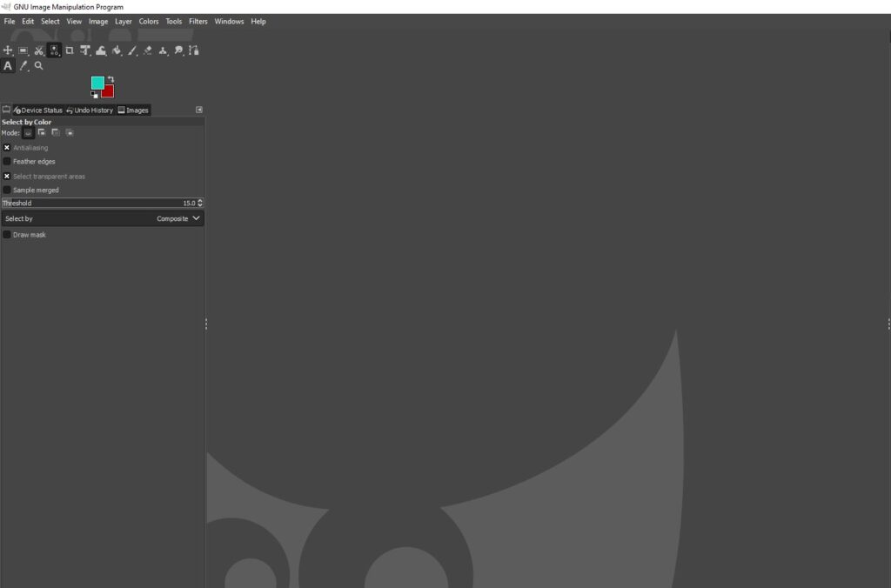Select the Rectangle Select tool
This screenshot has height=588, width=891.
[x=23, y=50]
